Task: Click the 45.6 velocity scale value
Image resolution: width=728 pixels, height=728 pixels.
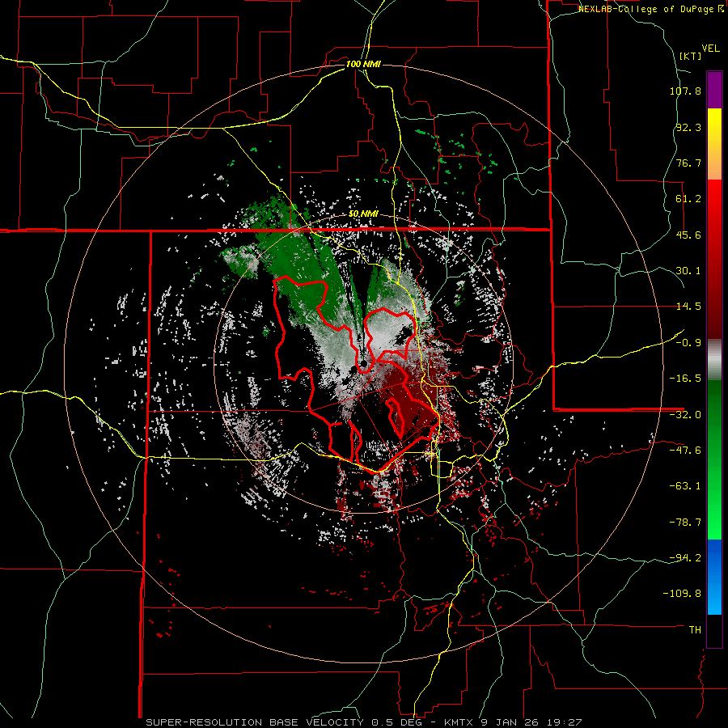Action: (688, 235)
